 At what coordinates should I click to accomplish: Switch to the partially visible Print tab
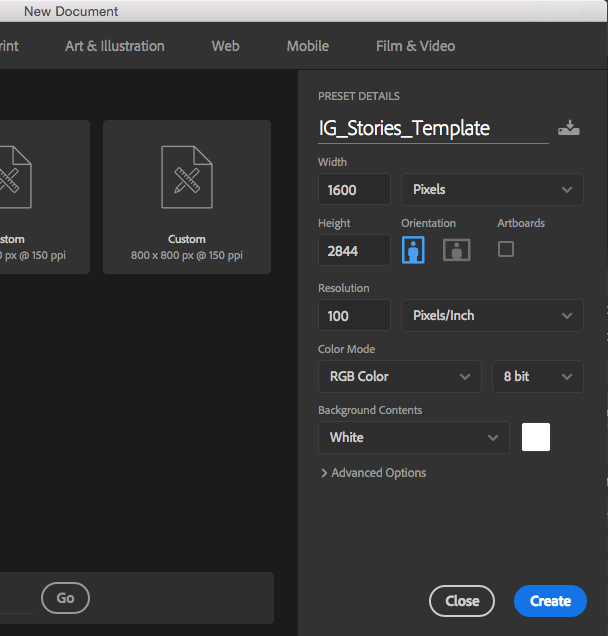tap(9, 46)
